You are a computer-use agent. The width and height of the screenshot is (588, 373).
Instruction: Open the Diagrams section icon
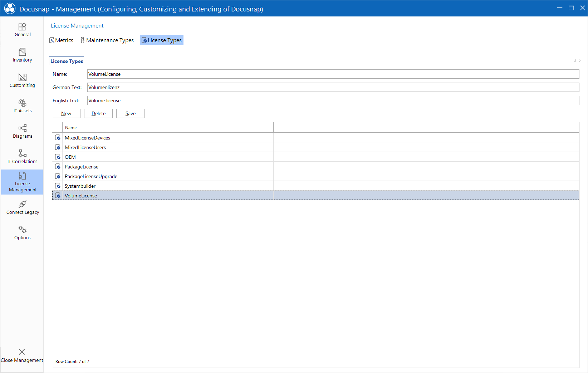point(22,128)
